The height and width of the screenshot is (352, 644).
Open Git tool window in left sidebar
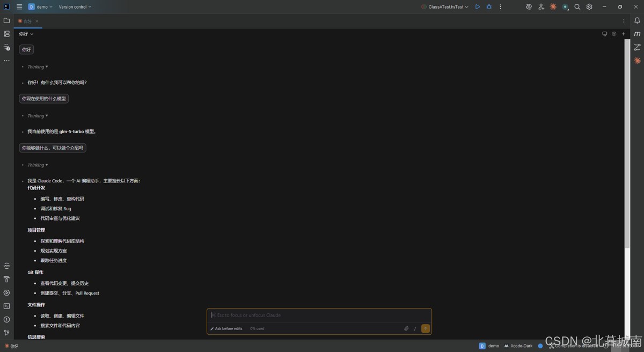coord(6,333)
